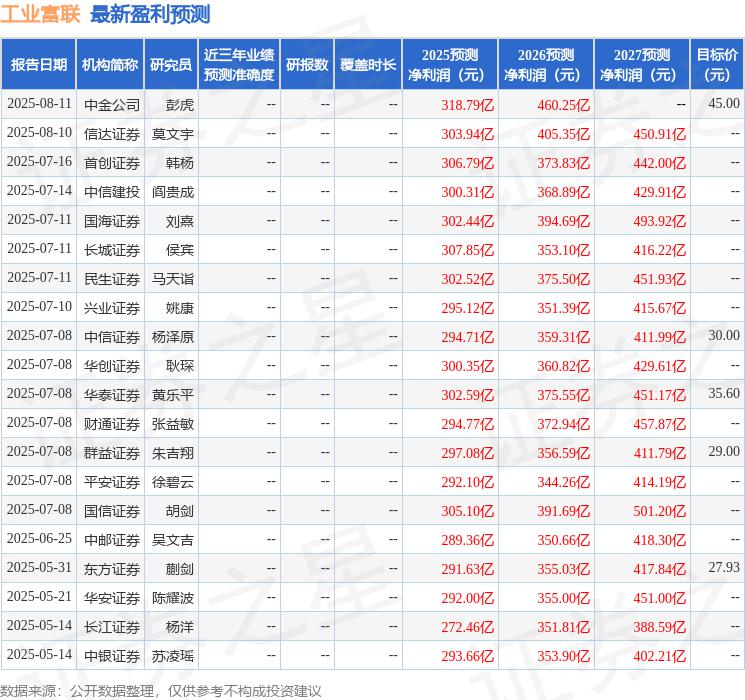Screen dimensions: 745x700
Task: Click the 最新盈利预测 heading
Action: [150, 14]
